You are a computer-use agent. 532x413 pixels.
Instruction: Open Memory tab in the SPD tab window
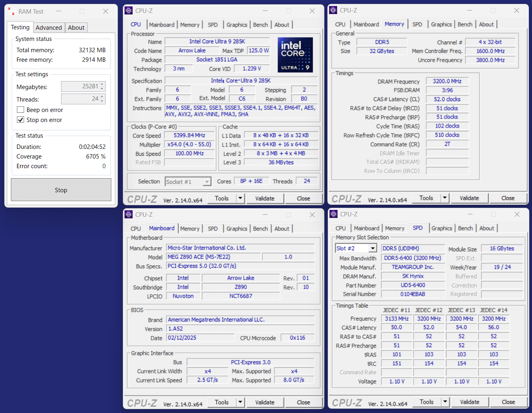(x=395, y=228)
